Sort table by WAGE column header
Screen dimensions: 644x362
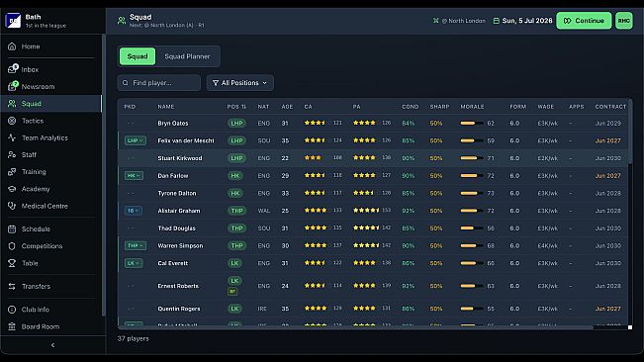(546, 107)
